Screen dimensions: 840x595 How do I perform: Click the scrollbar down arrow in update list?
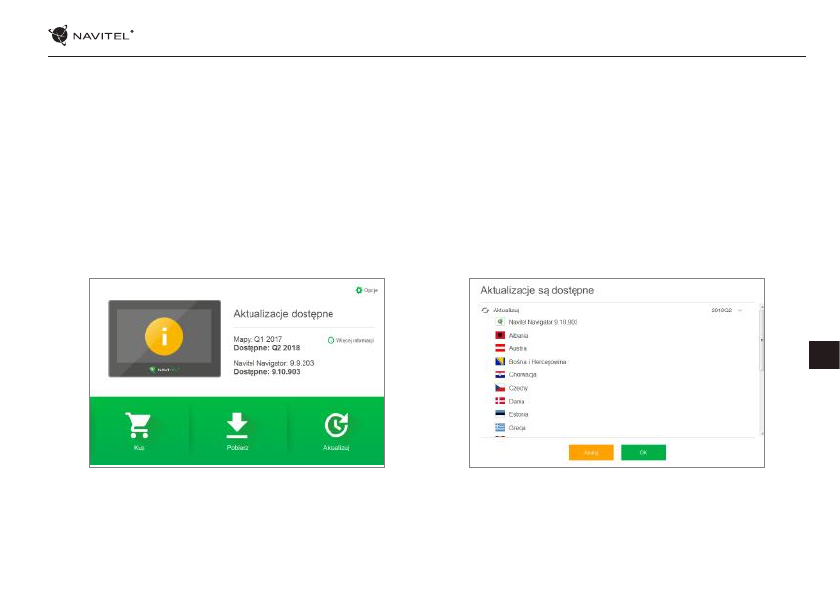[x=762, y=434]
